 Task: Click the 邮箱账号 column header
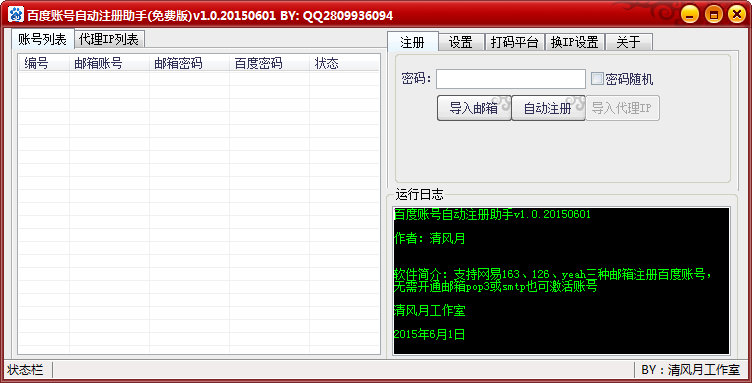pos(109,63)
